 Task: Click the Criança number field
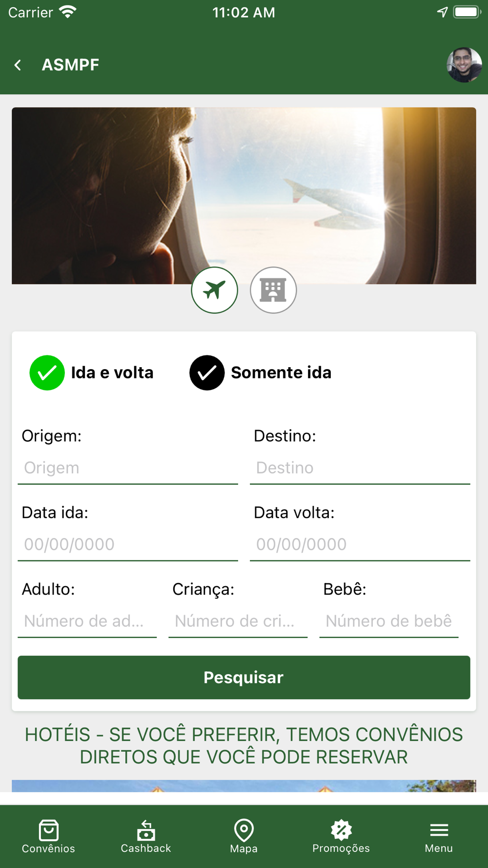coord(238,621)
